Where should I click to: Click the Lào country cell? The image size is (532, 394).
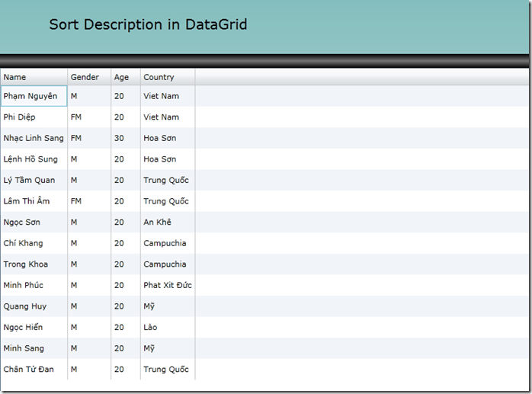tap(167, 327)
